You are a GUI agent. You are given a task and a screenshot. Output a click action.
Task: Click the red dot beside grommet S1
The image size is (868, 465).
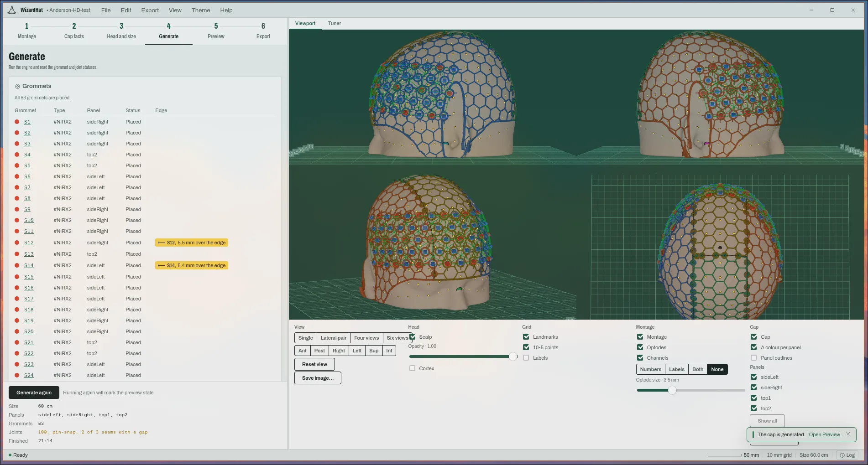click(17, 122)
